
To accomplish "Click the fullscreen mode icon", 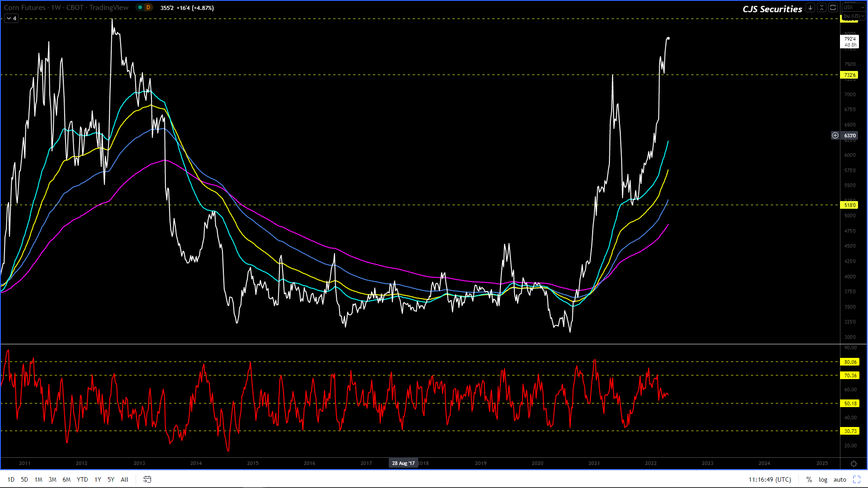I will [857, 479].
